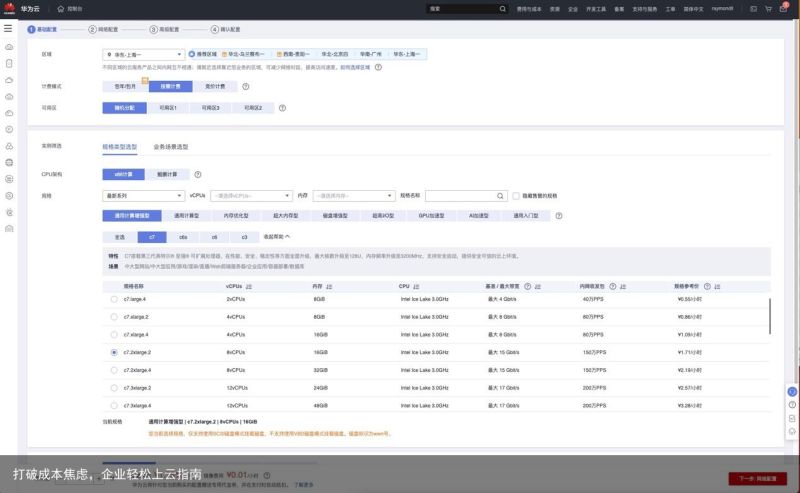Select the c7.xlarge.4 radio button
800x493 pixels.
click(x=114, y=335)
